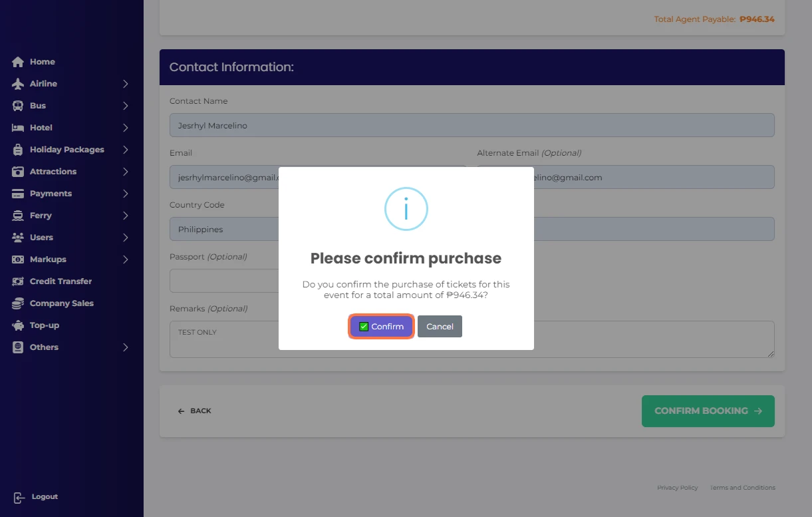Click the green checkmark on Confirm
This screenshot has height=517, width=812.
[364, 327]
